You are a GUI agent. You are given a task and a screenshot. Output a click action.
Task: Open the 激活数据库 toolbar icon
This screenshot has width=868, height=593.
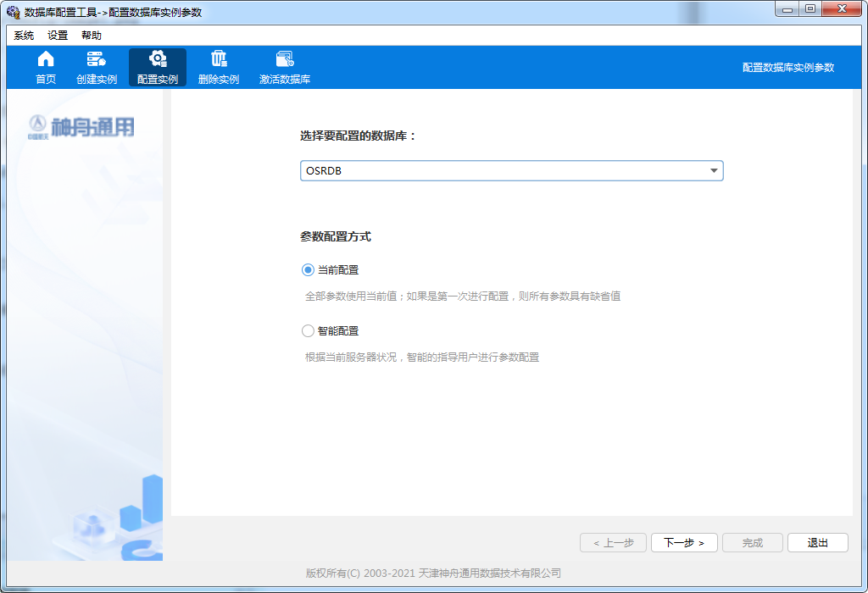[285, 59]
